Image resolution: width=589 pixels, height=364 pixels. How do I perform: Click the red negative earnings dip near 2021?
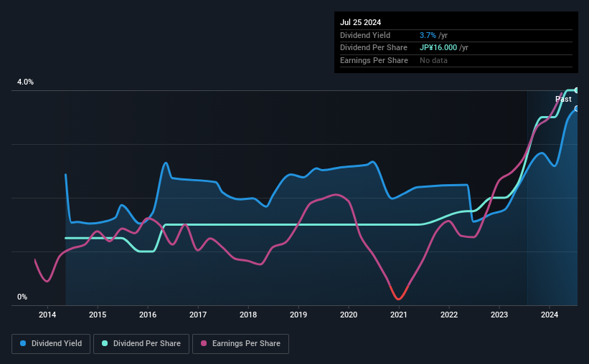coord(399,294)
